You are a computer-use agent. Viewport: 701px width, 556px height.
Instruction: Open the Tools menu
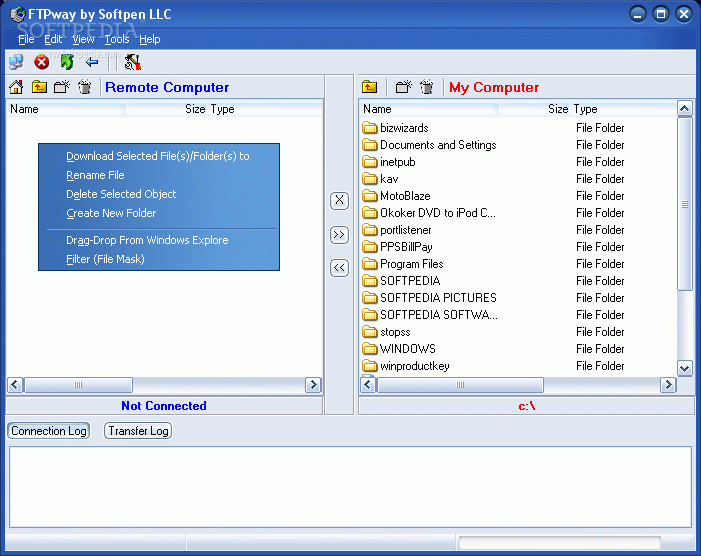(x=117, y=39)
